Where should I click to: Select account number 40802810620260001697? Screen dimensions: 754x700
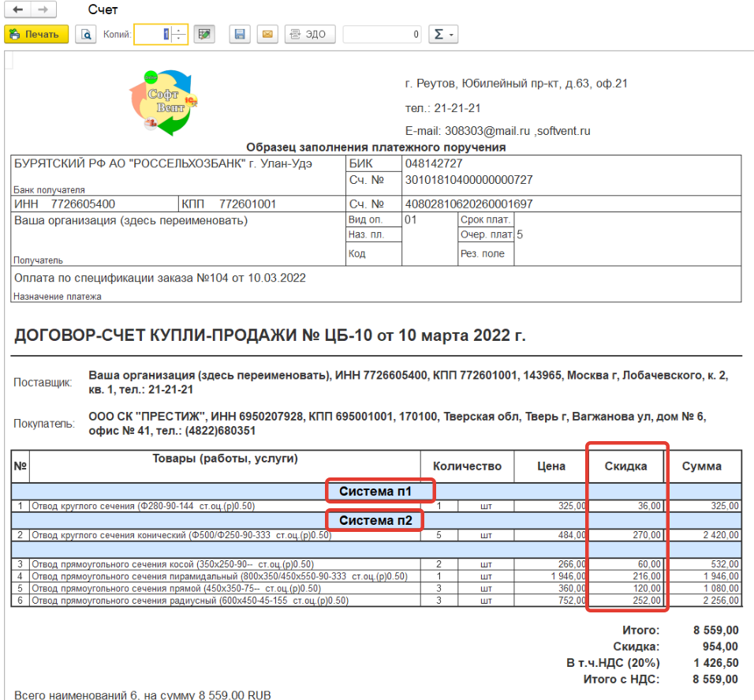click(x=468, y=204)
